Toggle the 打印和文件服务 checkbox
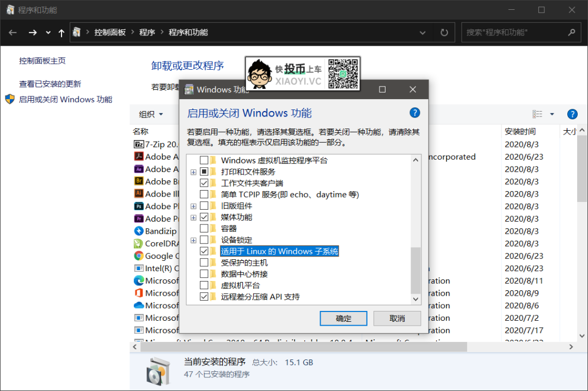 (x=204, y=172)
